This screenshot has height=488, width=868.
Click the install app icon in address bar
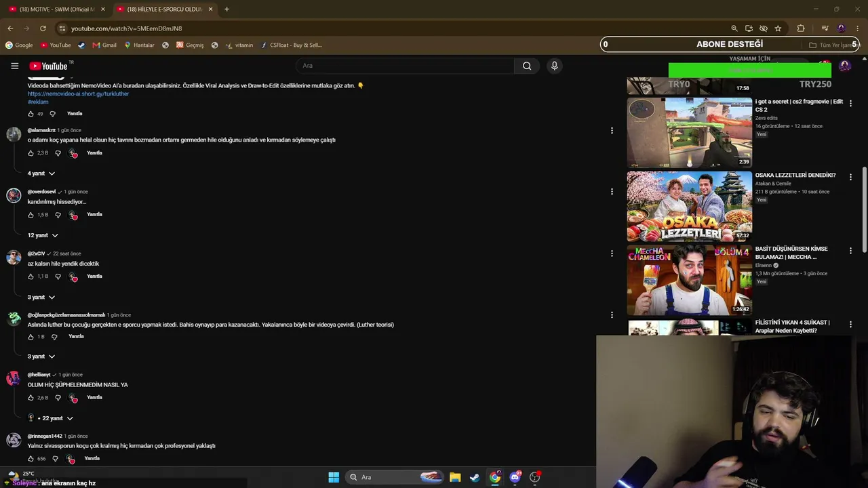coord(749,28)
